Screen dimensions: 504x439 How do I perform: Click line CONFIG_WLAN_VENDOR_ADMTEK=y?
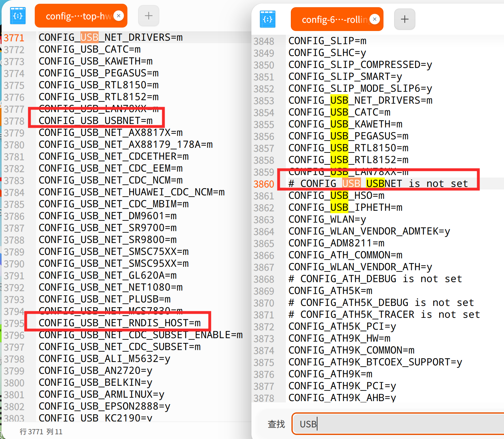coord(369,231)
